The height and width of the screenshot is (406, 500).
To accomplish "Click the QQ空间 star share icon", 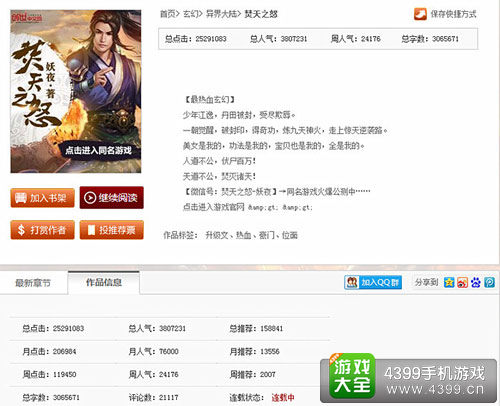I will pos(449,283).
